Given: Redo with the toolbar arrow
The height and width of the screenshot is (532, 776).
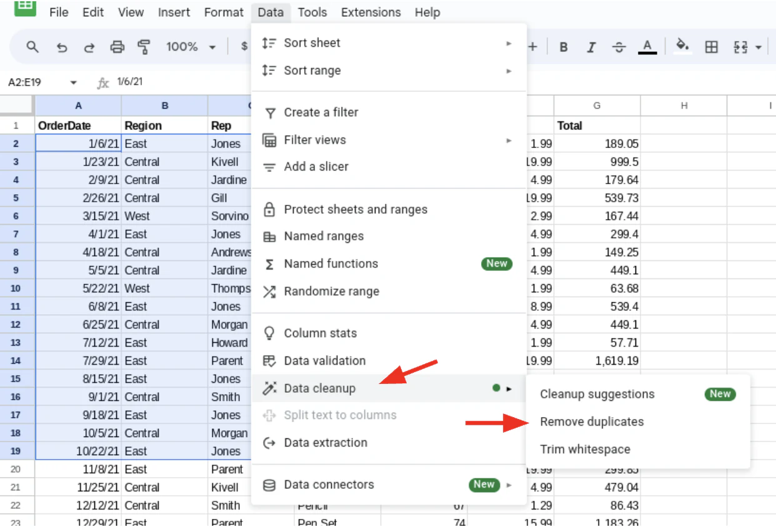Looking at the screenshot, I should 89,47.
